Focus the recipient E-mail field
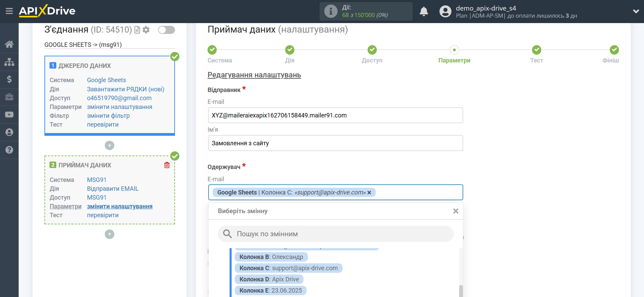Image resolution: width=644 pixels, height=297 pixels. 335,192
